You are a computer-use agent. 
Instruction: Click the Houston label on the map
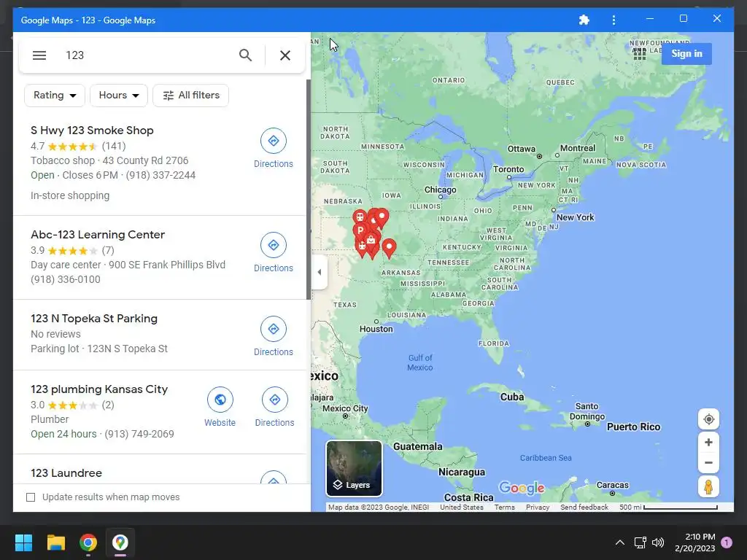coord(376,329)
